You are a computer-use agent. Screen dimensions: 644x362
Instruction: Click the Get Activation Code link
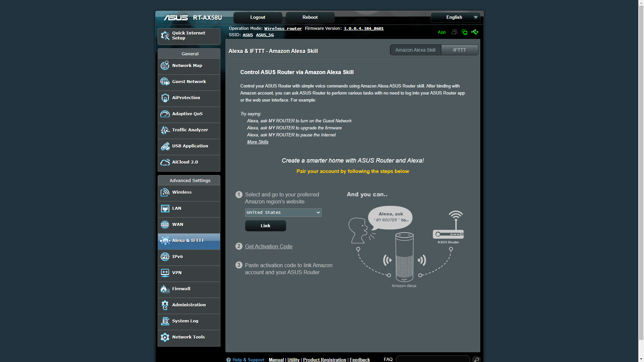point(268,246)
